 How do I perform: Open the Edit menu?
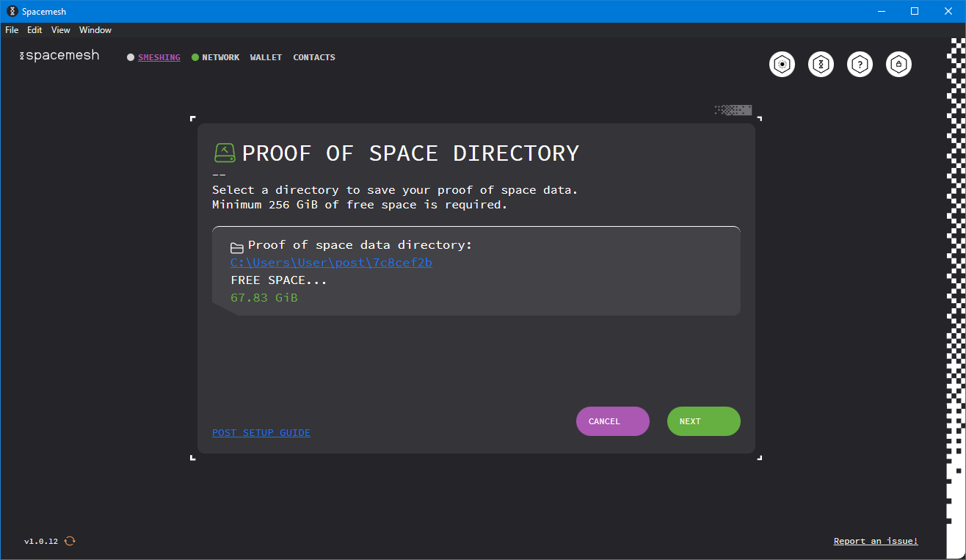(34, 30)
